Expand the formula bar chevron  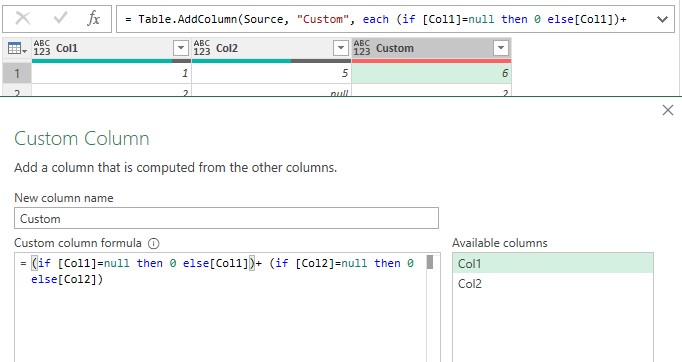(x=662, y=19)
